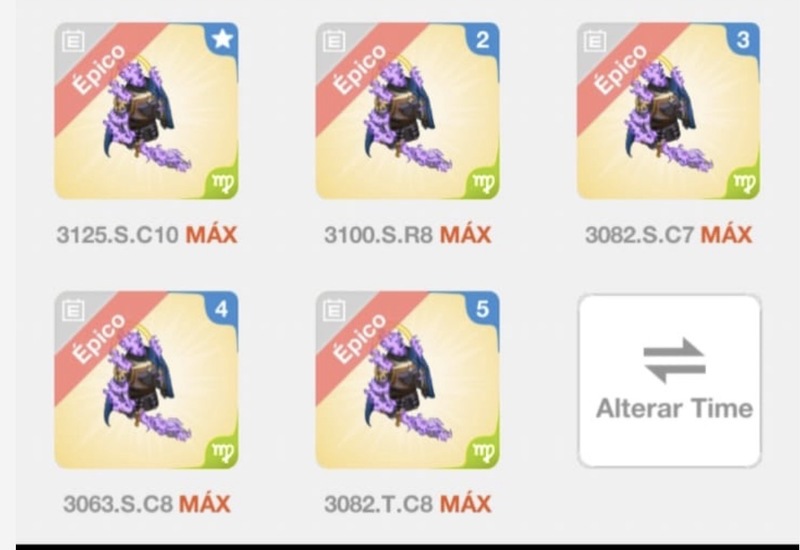Image resolution: width=800 pixels, height=550 pixels.
Task: Select the 3100.S.R8 dragon card
Action: 408,111
